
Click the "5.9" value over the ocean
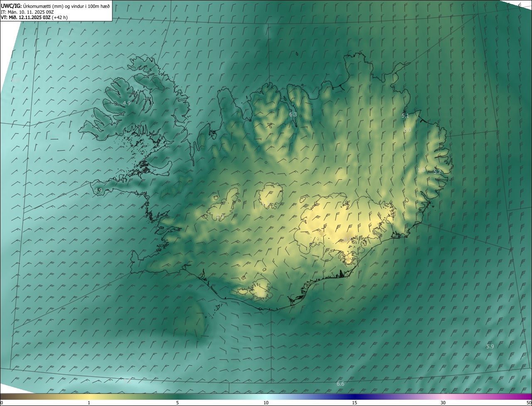tap(490, 346)
